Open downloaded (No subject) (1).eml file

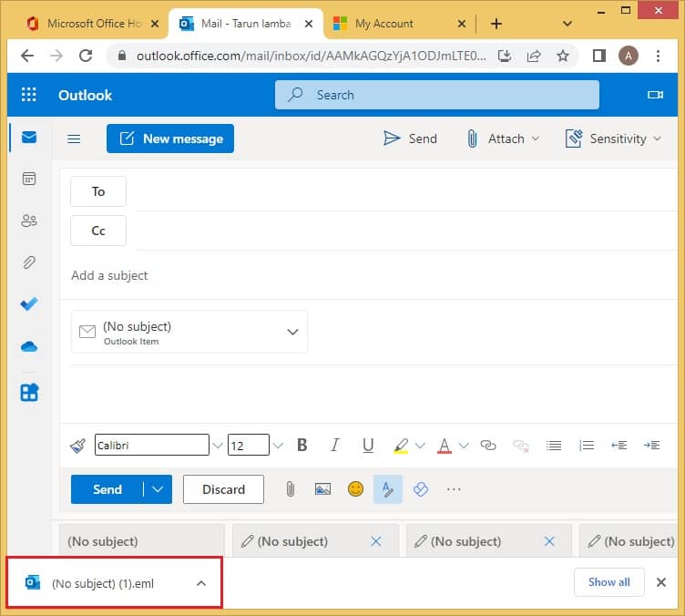click(x=102, y=584)
